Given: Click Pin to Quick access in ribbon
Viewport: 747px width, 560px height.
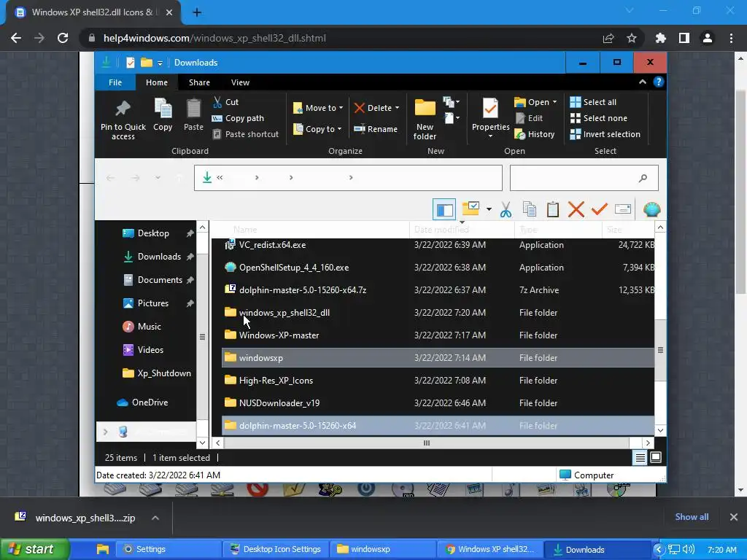Looking at the screenshot, I should (123, 120).
